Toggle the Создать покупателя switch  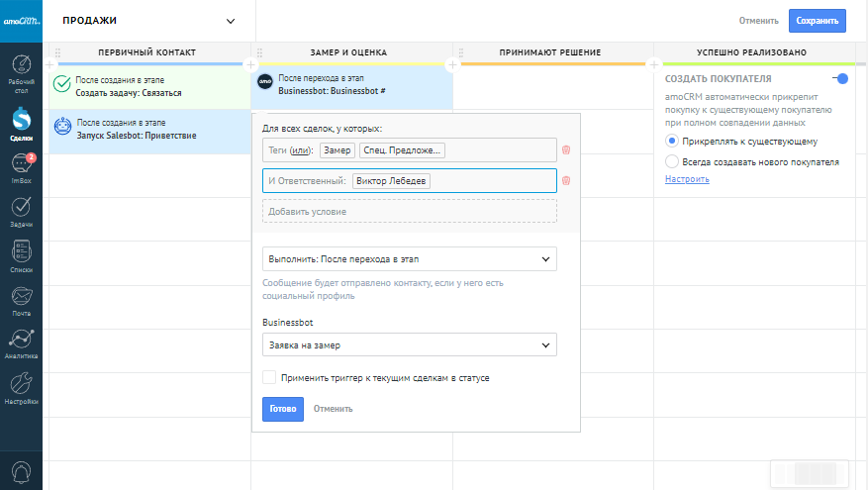[x=840, y=79]
